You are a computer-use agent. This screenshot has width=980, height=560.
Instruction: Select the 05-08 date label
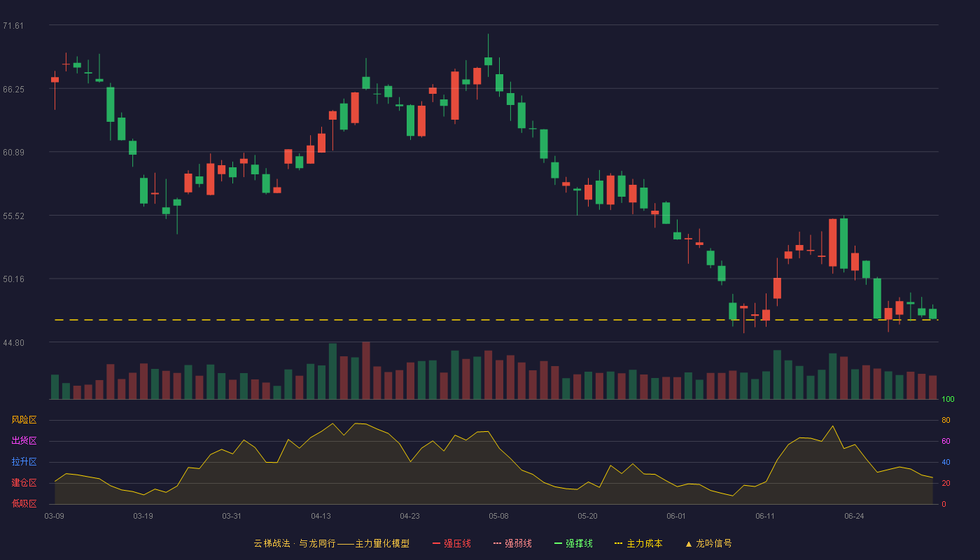[498, 516]
